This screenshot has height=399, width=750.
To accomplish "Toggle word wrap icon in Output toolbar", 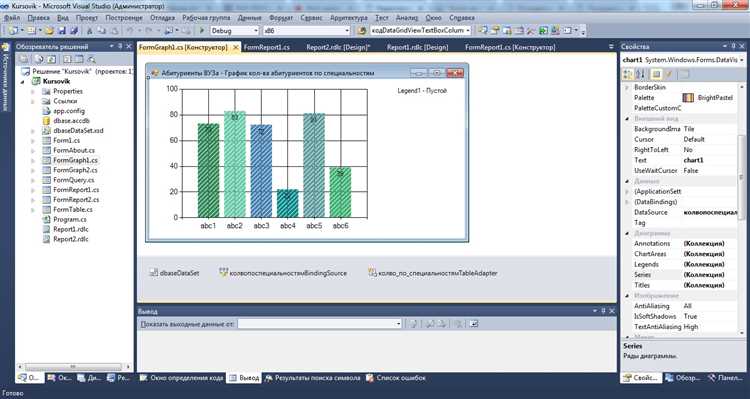I will coord(474,324).
